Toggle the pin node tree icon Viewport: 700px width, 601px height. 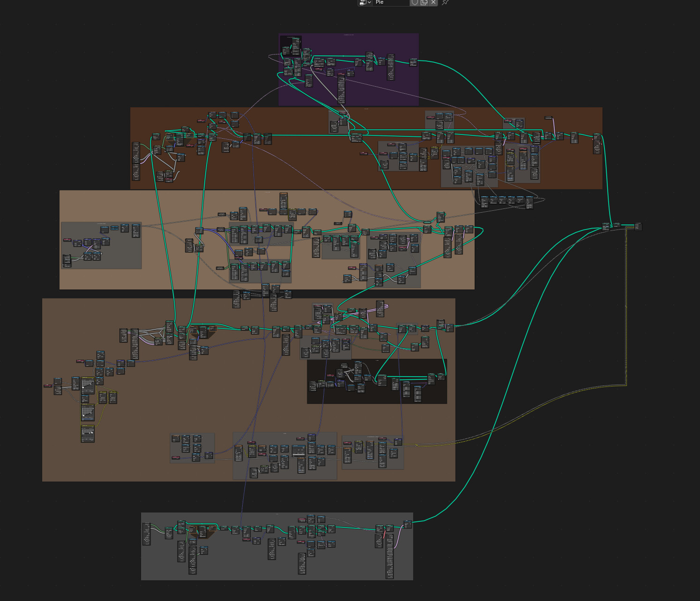pyautogui.click(x=445, y=2)
